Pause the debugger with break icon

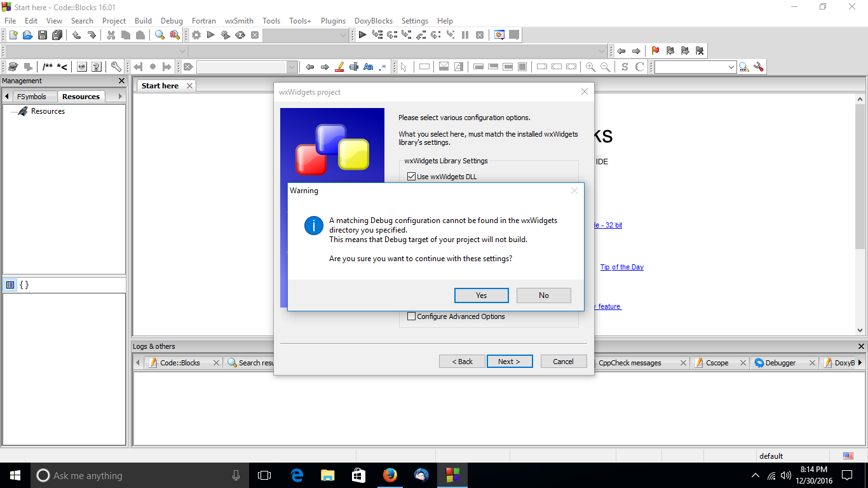tap(465, 35)
